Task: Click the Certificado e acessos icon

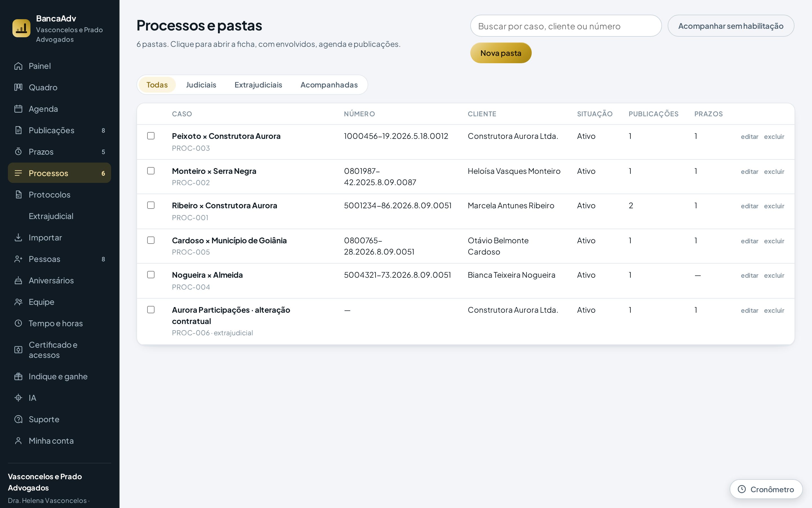Action: [x=18, y=350]
